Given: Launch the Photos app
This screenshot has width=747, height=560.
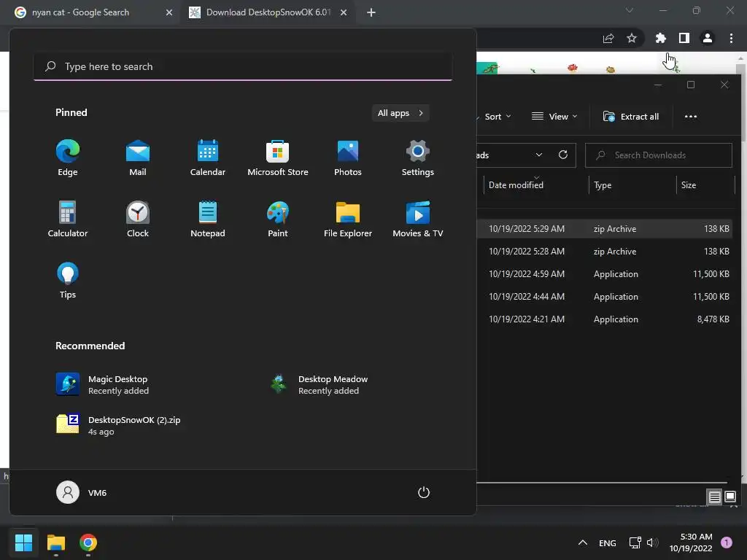Looking at the screenshot, I should [348, 158].
